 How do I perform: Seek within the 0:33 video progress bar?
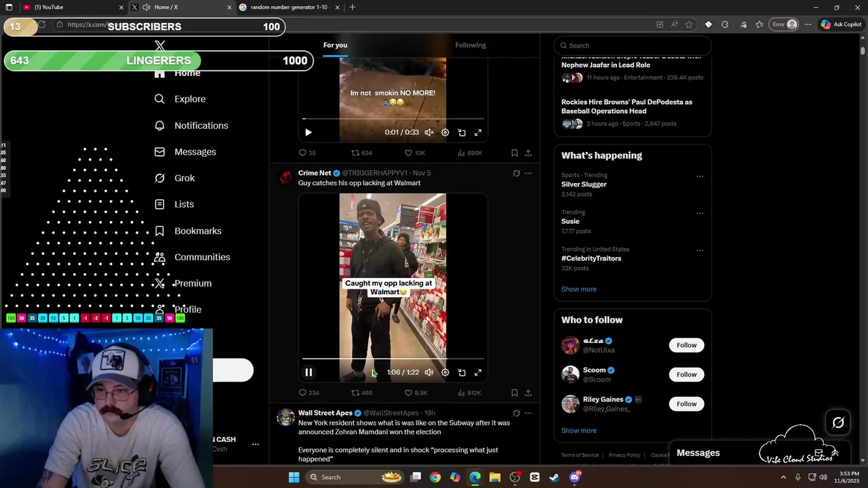(393, 119)
